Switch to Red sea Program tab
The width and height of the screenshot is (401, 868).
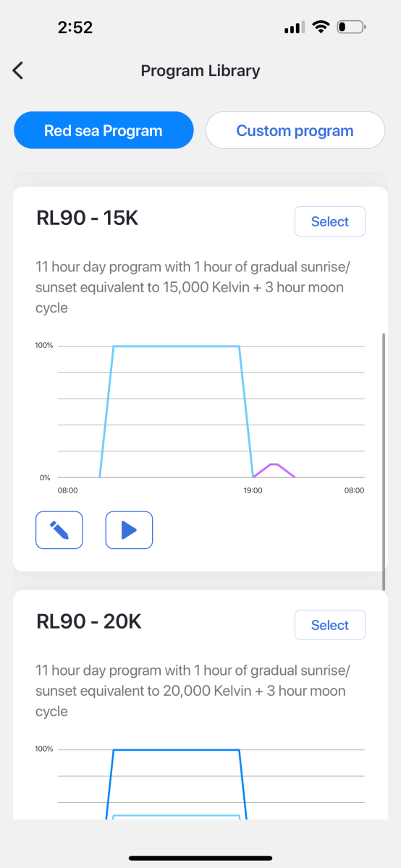pos(104,131)
